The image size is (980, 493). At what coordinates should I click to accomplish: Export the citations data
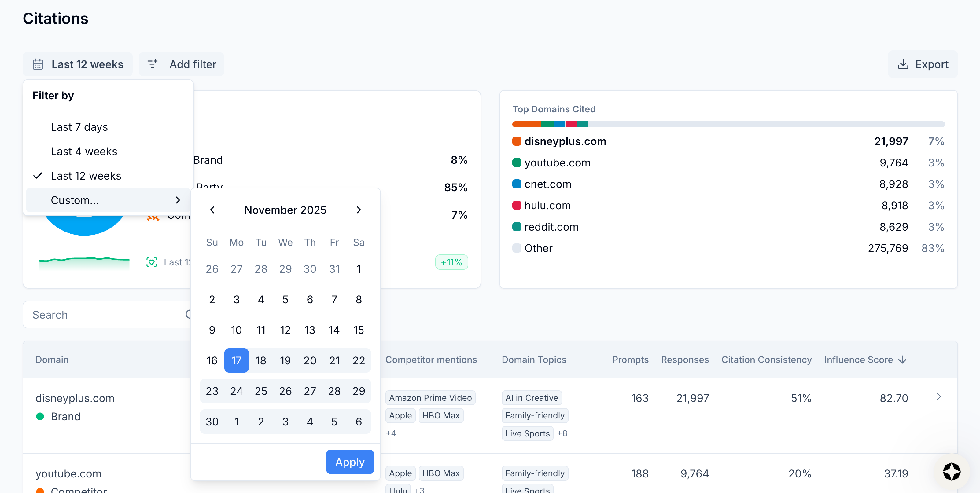(923, 64)
